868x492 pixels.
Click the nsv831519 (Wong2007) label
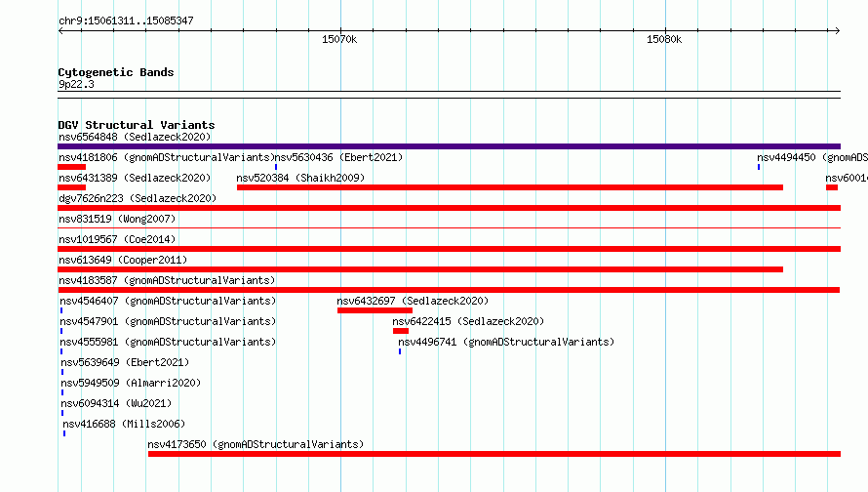tap(117, 219)
